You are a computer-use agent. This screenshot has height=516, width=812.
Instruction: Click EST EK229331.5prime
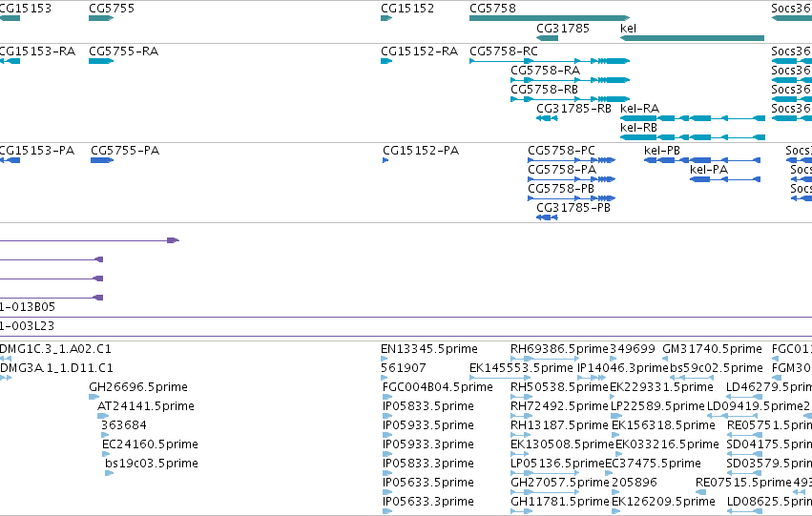[661, 387]
